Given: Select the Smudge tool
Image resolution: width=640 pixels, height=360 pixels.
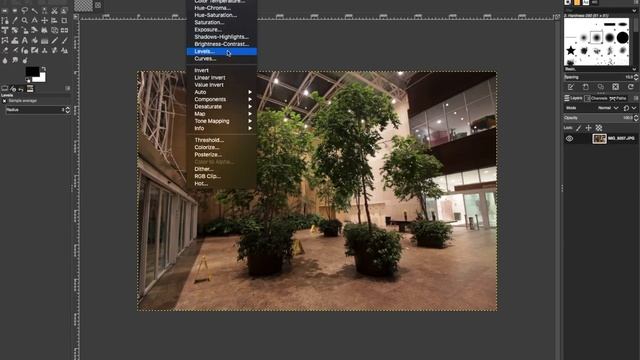Looking at the screenshot, I should tap(15, 60).
